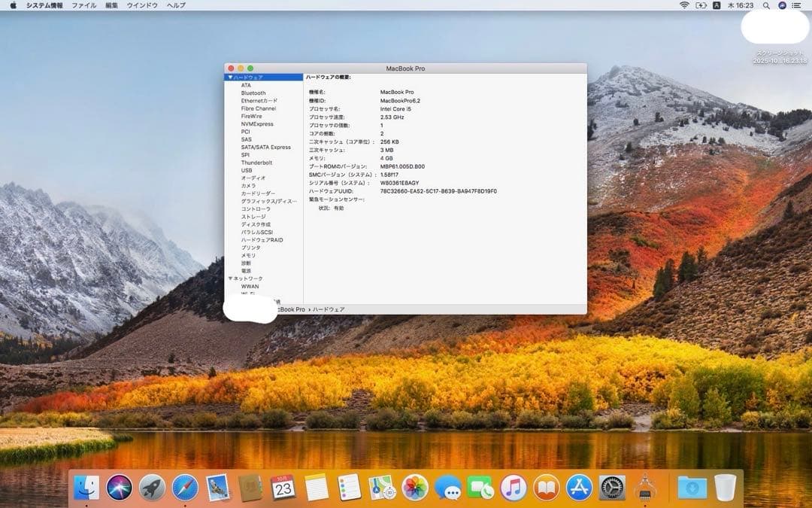Select カメラ in the sidebar

(248, 186)
